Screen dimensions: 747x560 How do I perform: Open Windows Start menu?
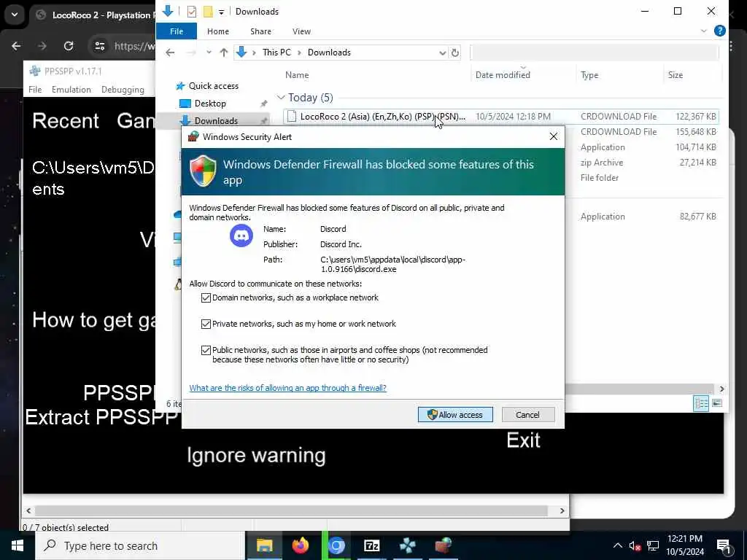18,545
